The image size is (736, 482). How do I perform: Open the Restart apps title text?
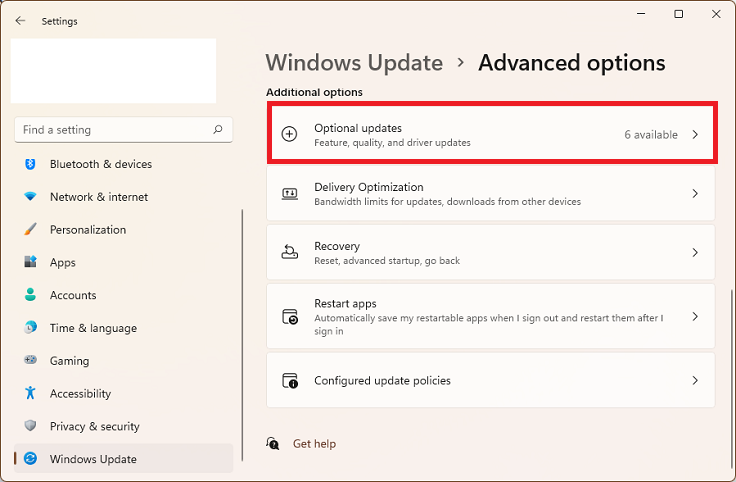[x=345, y=304]
